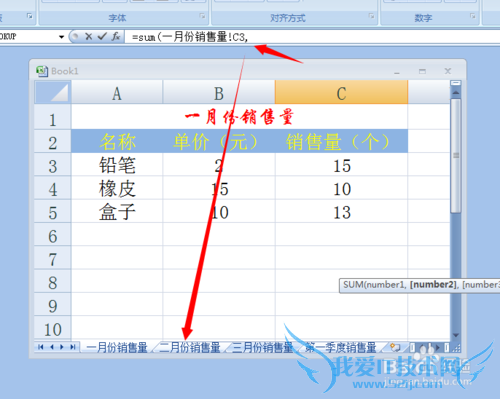Select column A header

pos(117,92)
